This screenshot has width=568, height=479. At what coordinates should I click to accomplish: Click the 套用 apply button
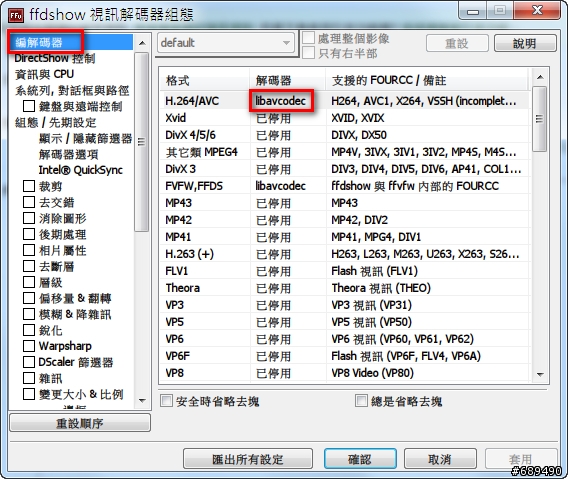click(x=521, y=459)
